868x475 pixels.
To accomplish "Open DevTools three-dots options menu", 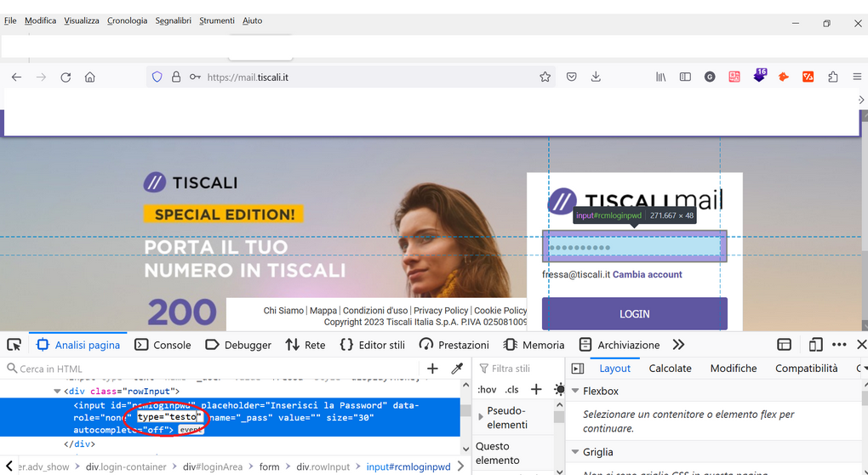I will (839, 345).
